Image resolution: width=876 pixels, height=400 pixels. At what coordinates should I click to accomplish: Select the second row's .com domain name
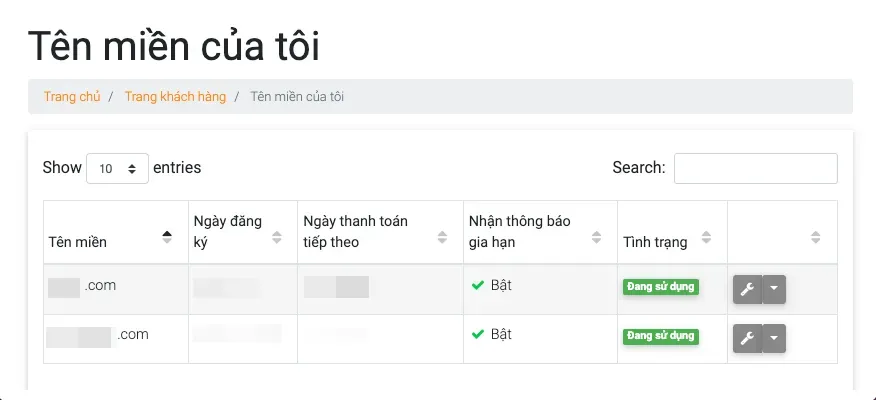coord(97,335)
